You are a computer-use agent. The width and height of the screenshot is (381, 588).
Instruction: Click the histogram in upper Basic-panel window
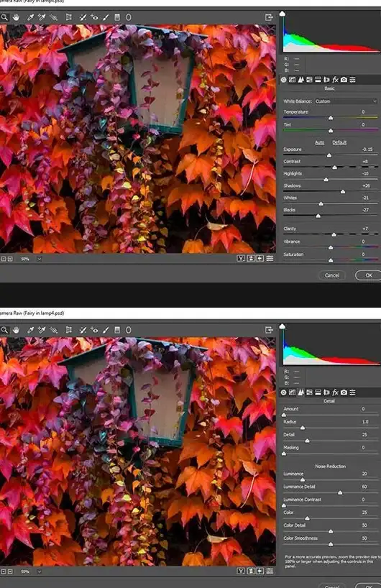coord(331,33)
